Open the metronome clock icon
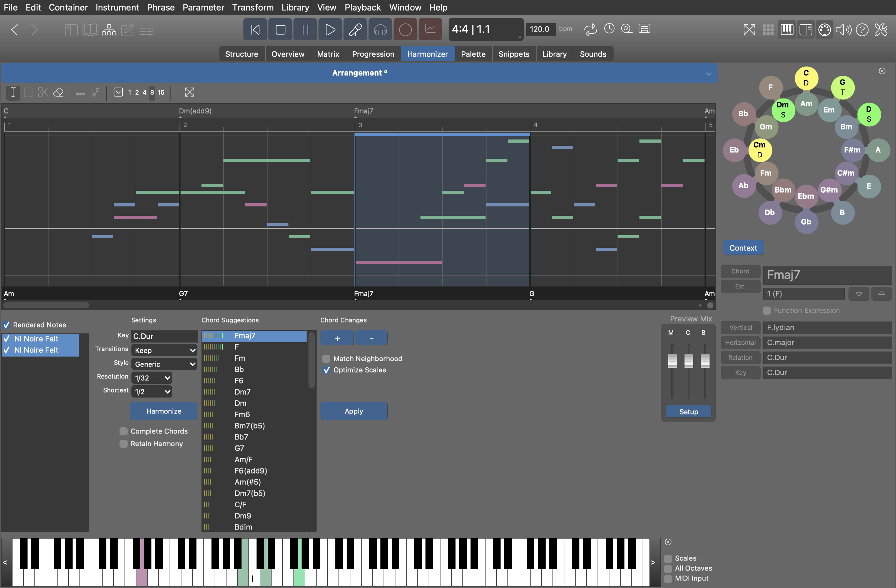Image resolution: width=896 pixels, height=588 pixels. pos(609,28)
